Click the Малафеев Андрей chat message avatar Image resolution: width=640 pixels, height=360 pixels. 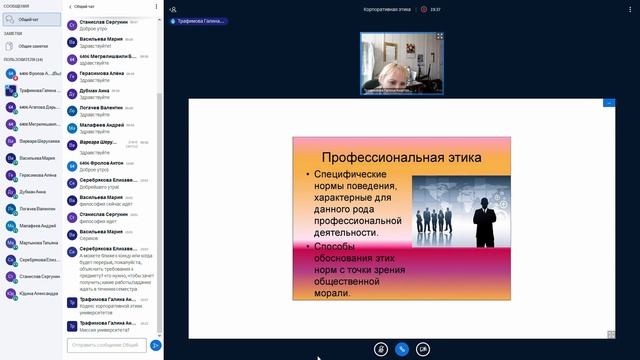pyautogui.click(x=72, y=128)
